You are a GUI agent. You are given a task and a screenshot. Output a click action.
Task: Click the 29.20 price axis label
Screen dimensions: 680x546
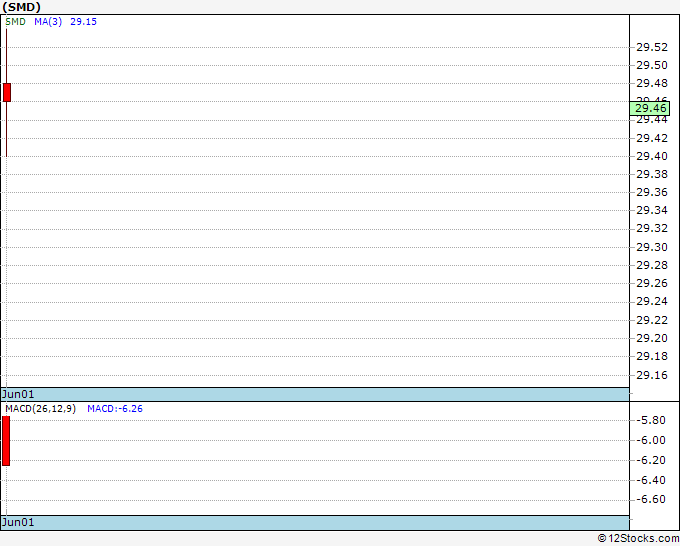(652, 338)
